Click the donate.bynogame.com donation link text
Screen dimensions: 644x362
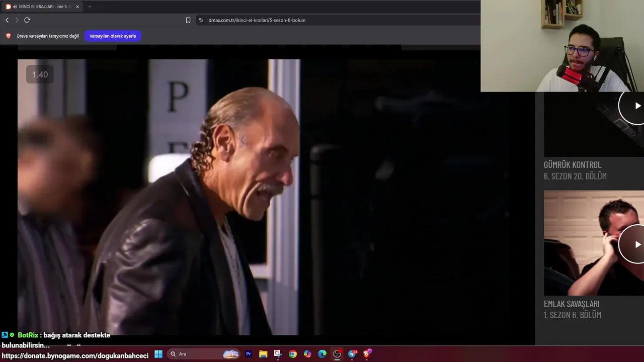[x=75, y=355]
